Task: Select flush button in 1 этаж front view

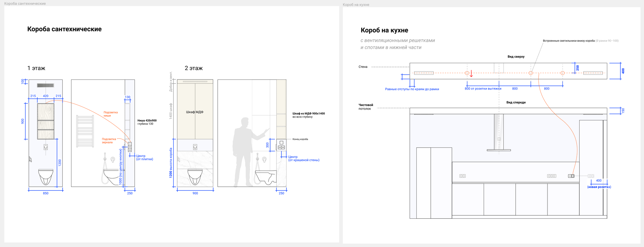Action: (x=46, y=147)
